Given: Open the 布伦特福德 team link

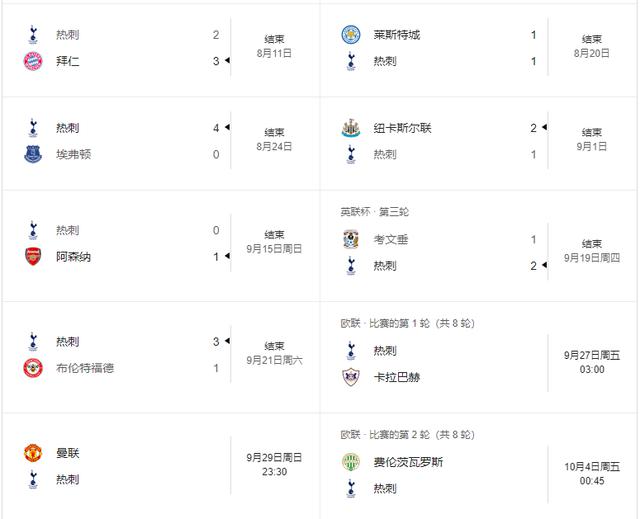Looking at the screenshot, I should pos(85,367).
